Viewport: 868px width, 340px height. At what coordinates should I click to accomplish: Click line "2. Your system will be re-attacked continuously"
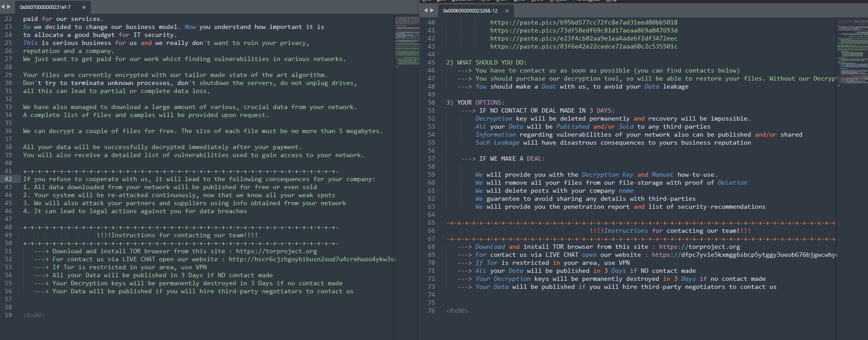pos(179,195)
